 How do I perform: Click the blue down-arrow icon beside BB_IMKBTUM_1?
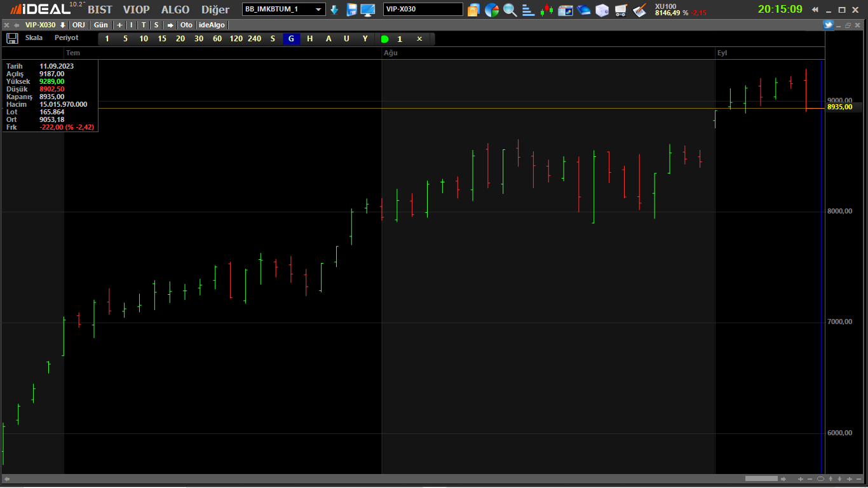pos(334,10)
